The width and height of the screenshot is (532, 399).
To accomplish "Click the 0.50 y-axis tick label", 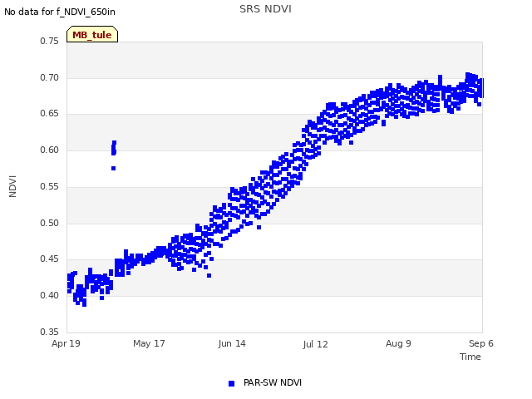I will [x=50, y=224].
